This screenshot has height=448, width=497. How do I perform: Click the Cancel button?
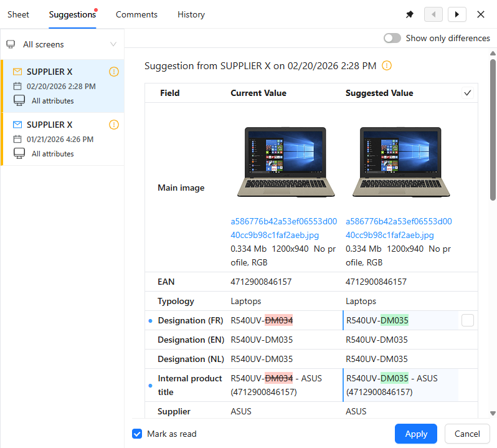467,434
